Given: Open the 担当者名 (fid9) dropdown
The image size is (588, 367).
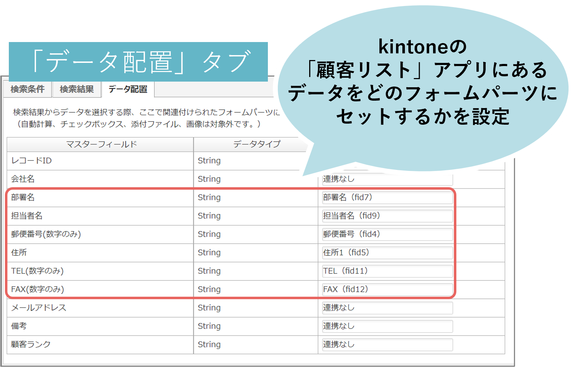Looking at the screenshot, I should pos(387,216).
